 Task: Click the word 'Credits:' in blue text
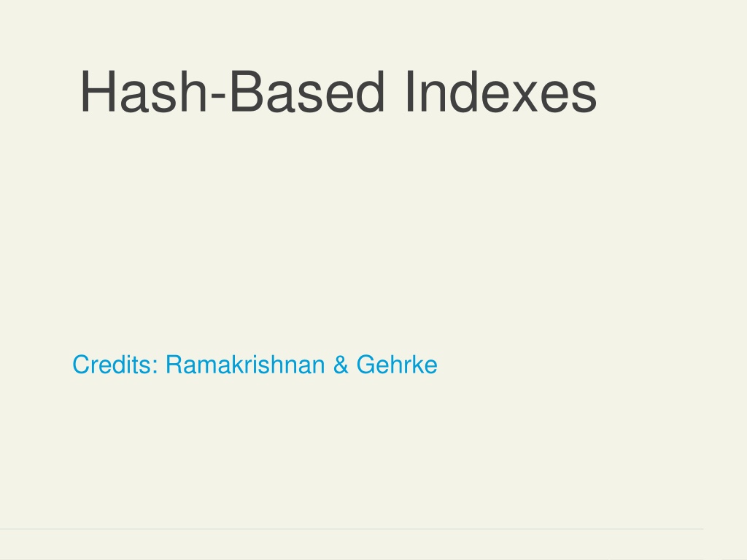[115, 365]
